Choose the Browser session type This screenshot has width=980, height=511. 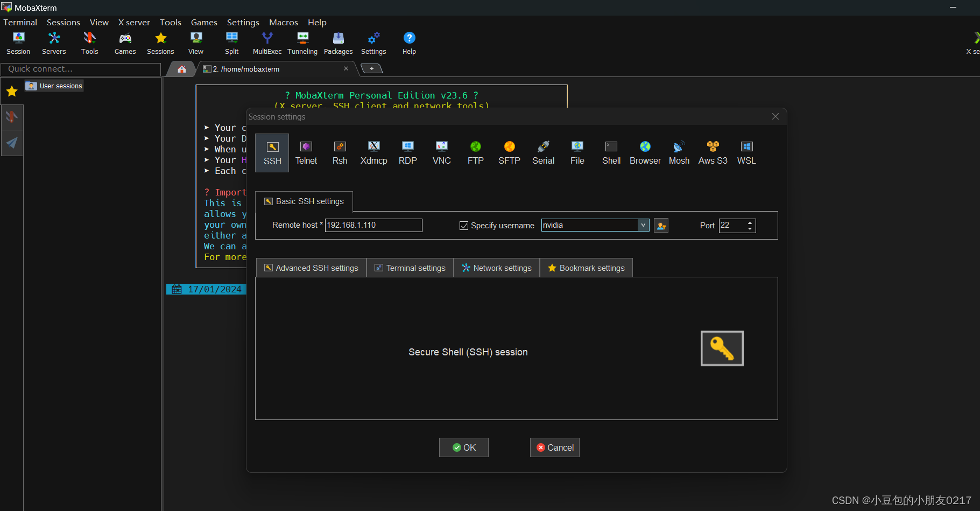[645, 153]
